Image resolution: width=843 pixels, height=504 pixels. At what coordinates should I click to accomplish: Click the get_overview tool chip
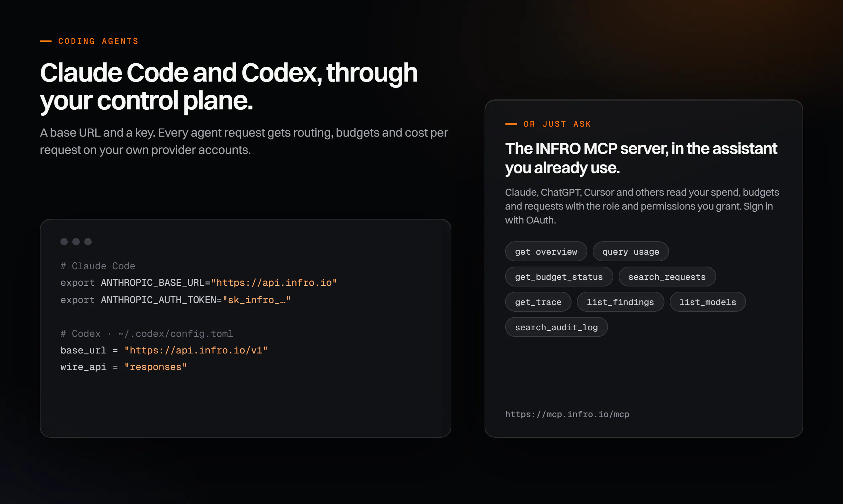tap(546, 252)
